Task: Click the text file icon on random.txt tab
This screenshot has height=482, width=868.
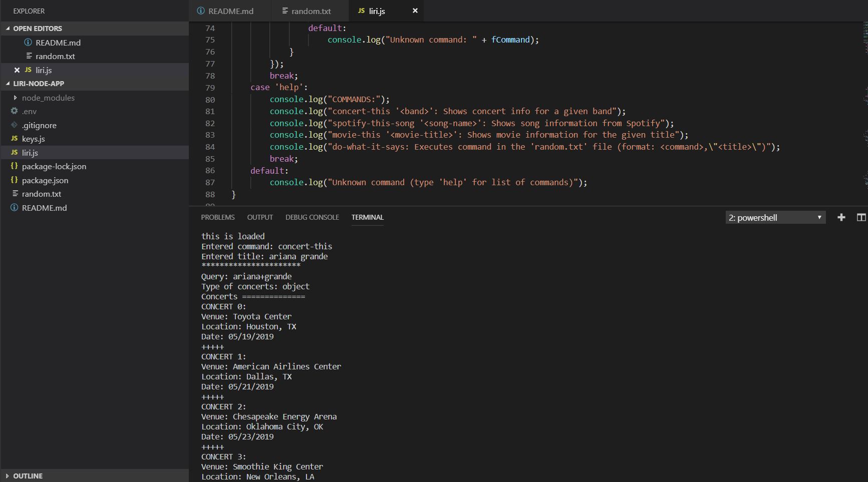Action: [x=285, y=11]
